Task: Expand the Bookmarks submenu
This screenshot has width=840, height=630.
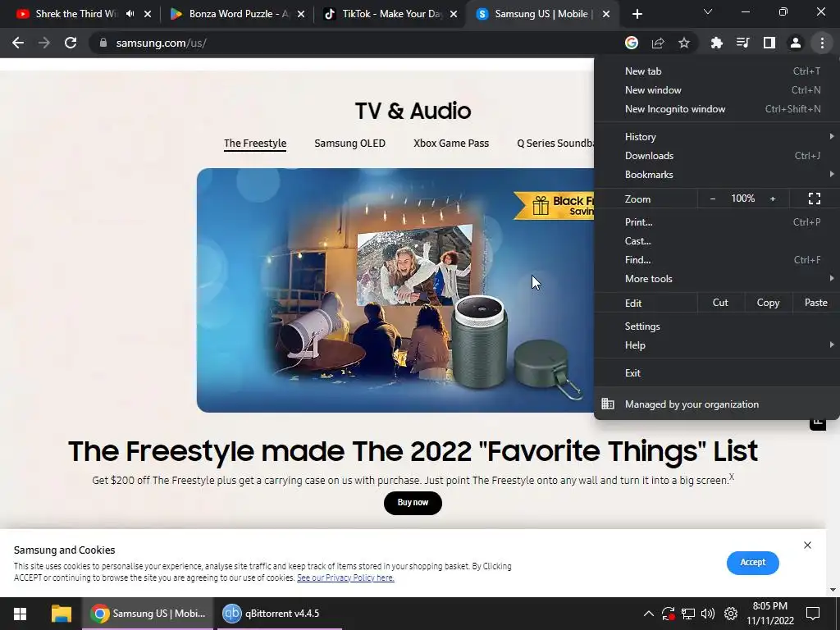Action: (x=717, y=175)
